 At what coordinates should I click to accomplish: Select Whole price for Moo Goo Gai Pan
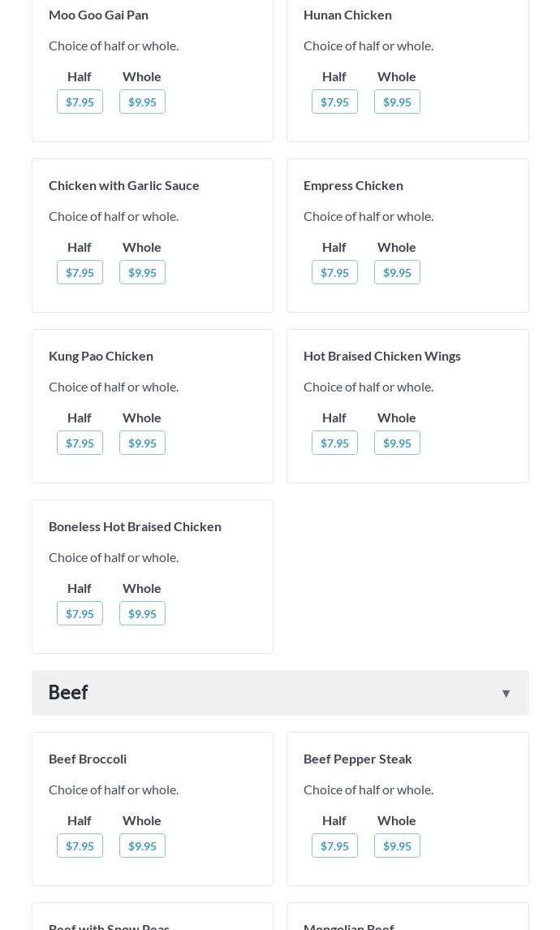(x=142, y=102)
